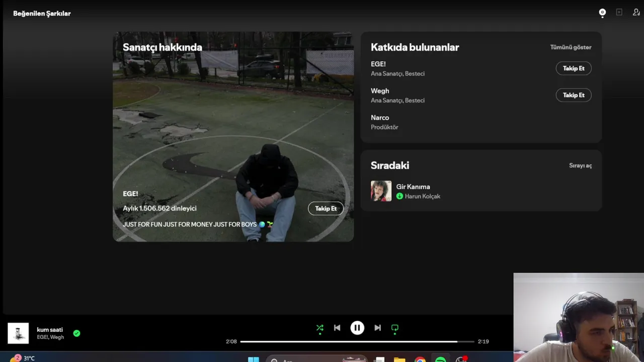The width and height of the screenshot is (644, 362).
Task: Skip to the next track
Action: coord(377,328)
